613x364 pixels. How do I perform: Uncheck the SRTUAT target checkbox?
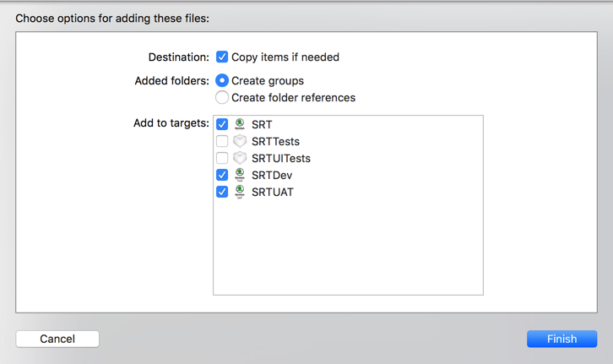coord(222,192)
